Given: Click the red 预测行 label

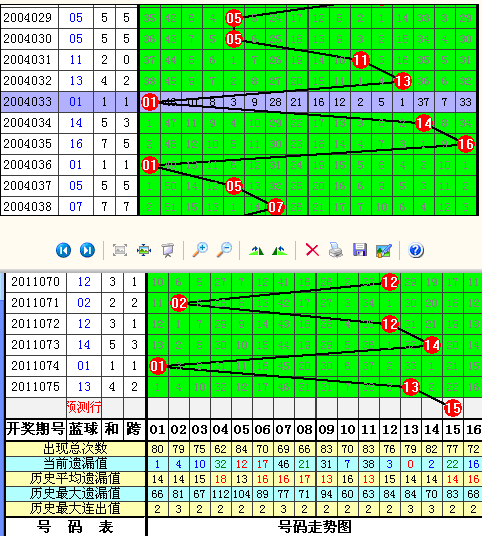Looking at the screenshot, I should pyautogui.click(x=84, y=407).
